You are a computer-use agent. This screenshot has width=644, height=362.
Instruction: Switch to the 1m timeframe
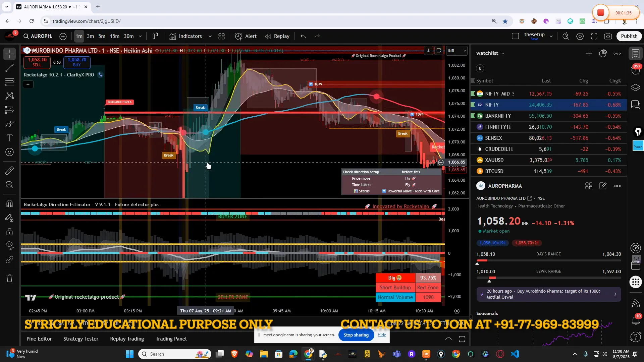click(x=79, y=36)
